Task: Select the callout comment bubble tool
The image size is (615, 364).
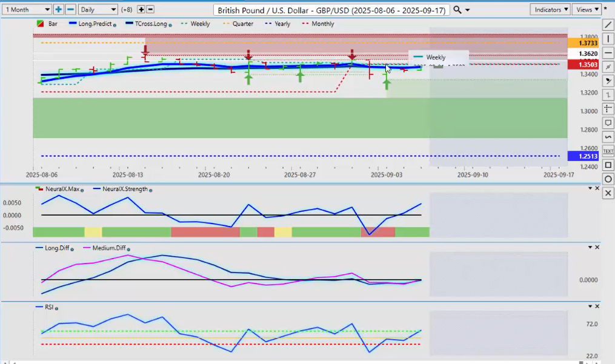Action: [608, 123]
